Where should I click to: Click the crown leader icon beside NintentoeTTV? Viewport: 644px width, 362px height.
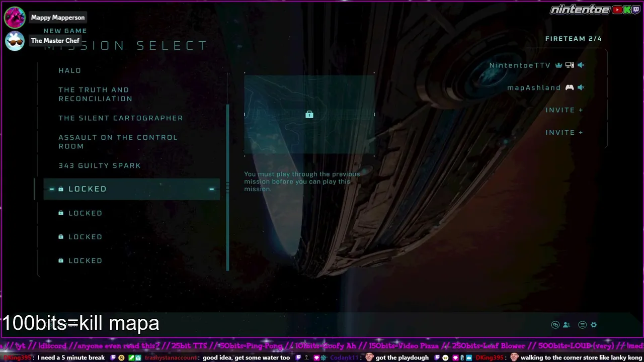tap(558, 65)
